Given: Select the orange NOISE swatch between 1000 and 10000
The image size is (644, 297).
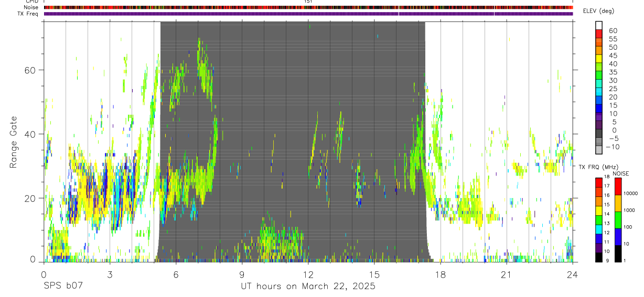Looking at the screenshot, I should tap(617, 203).
